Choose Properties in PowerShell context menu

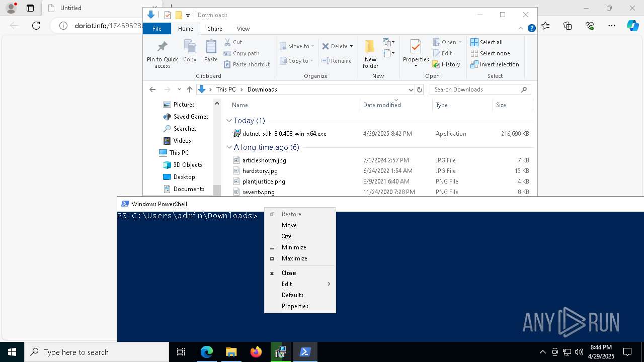pos(300,306)
